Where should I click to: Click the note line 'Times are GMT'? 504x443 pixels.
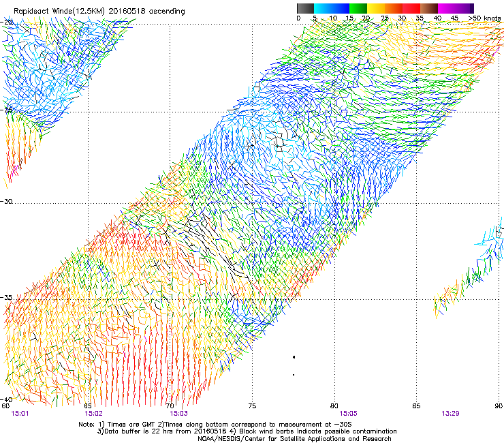pyautogui.click(x=131, y=425)
